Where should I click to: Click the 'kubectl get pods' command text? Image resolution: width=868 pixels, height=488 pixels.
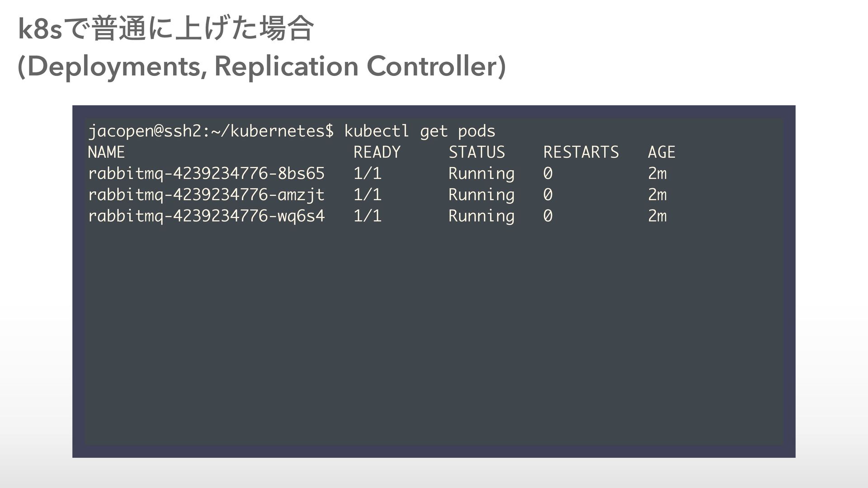coord(420,131)
